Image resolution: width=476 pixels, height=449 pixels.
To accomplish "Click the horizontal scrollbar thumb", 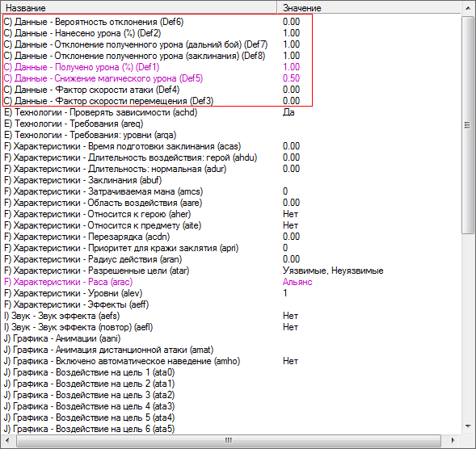I will 228,440.
